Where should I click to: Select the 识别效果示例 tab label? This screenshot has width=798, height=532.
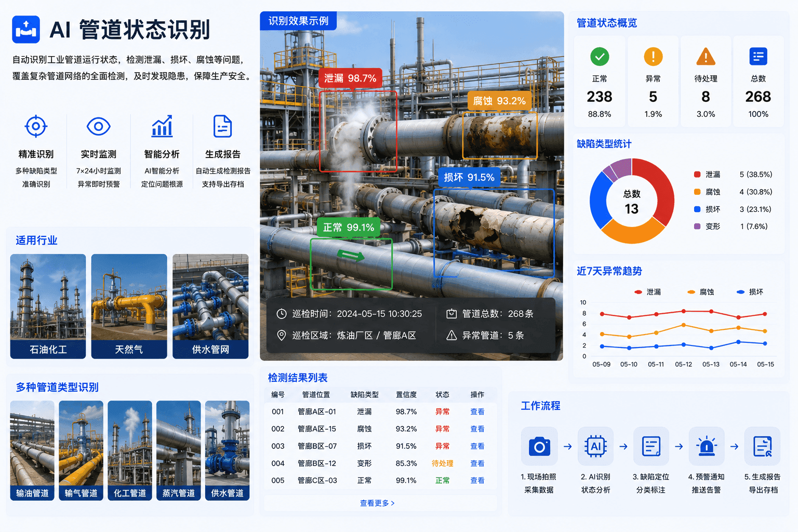pos(298,21)
